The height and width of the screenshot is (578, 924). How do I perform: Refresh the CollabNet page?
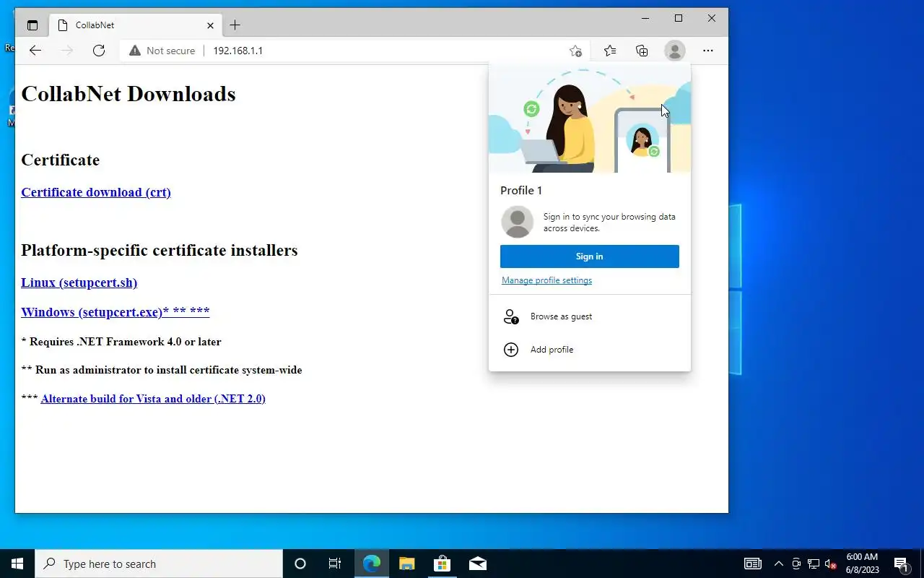point(99,51)
